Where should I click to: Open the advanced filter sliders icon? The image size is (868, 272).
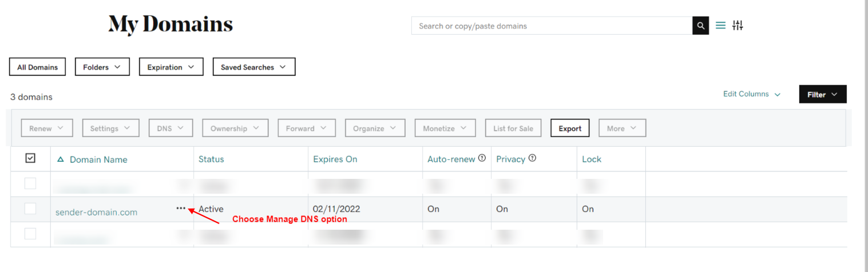[738, 26]
